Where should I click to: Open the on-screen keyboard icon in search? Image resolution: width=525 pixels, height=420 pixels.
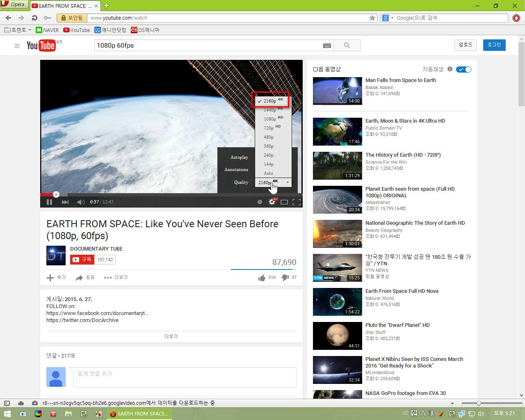point(327,46)
